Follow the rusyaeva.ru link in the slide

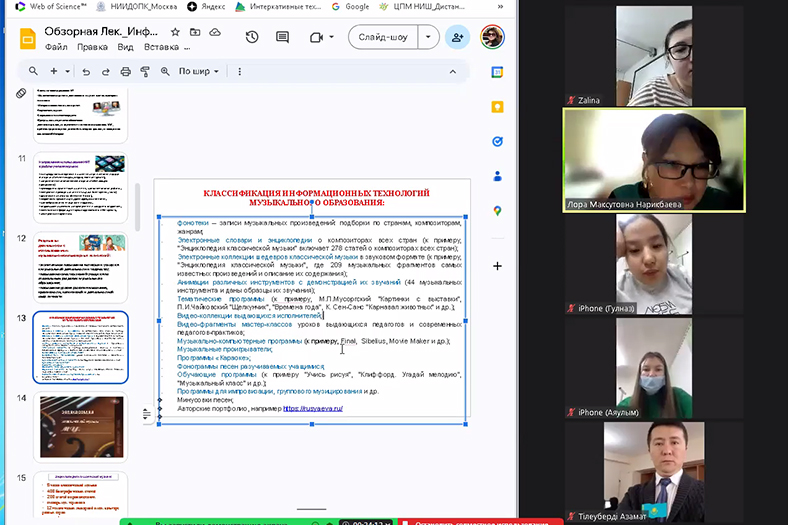pyautogui.click(x=312, y=408)
